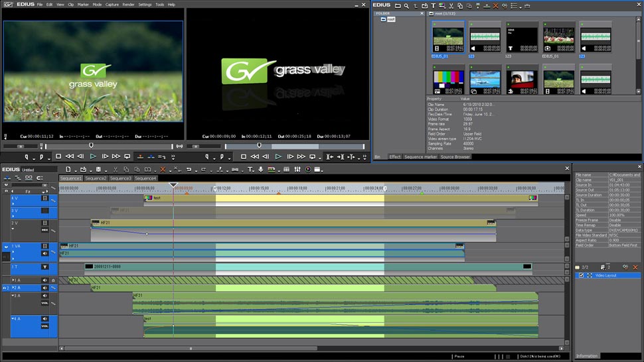644x362 pixels.
Task: Switch to the Sequence2 tab
Action: [96, 178]
